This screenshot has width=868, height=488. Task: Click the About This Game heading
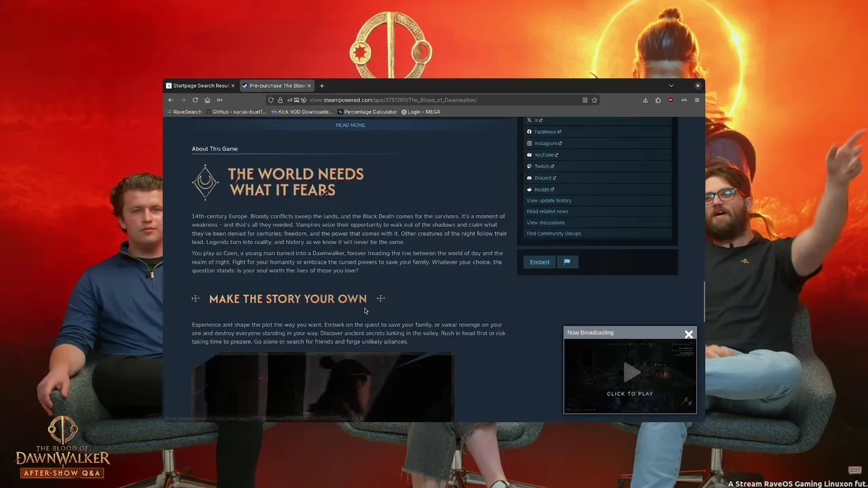[215, 149]
